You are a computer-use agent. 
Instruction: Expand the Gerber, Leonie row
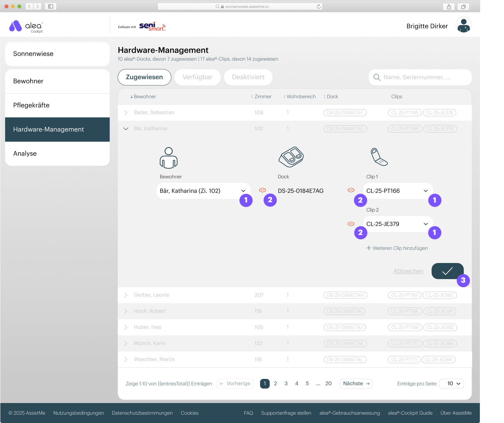pos(126,295)
